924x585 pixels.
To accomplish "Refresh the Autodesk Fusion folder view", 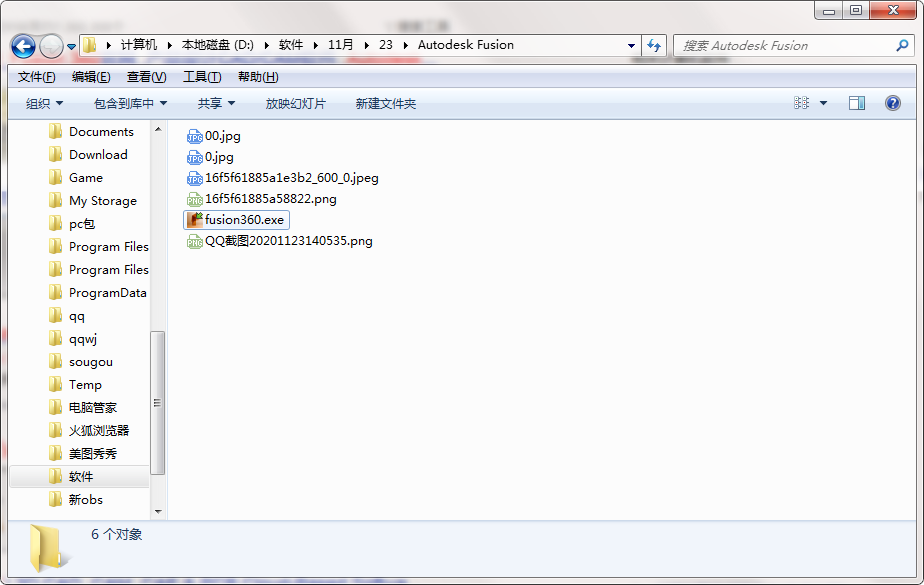I will (654, 45).
